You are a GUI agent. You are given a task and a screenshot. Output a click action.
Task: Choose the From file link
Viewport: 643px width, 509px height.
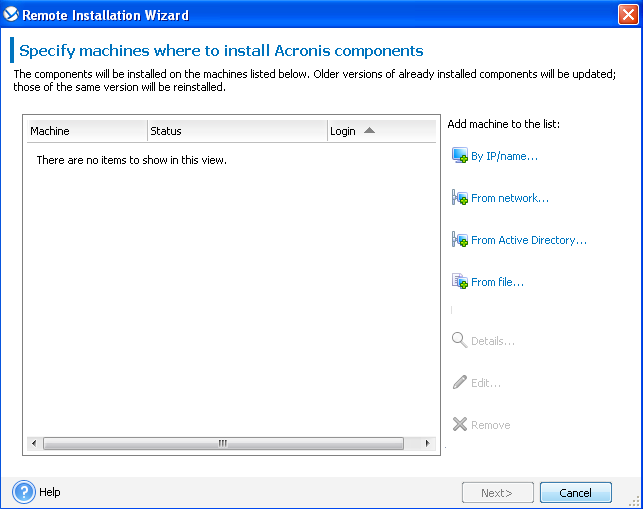tap(497, 282)
